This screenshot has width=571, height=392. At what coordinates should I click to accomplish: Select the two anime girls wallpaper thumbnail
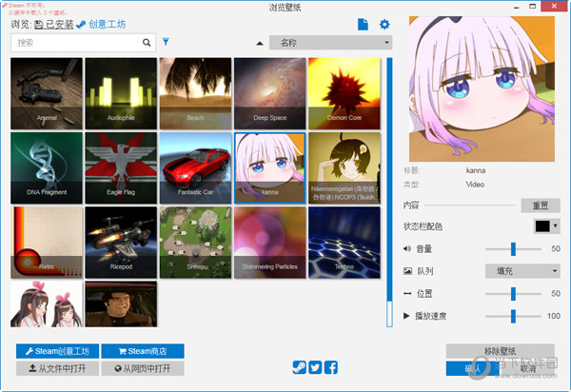tap(47, 304)
